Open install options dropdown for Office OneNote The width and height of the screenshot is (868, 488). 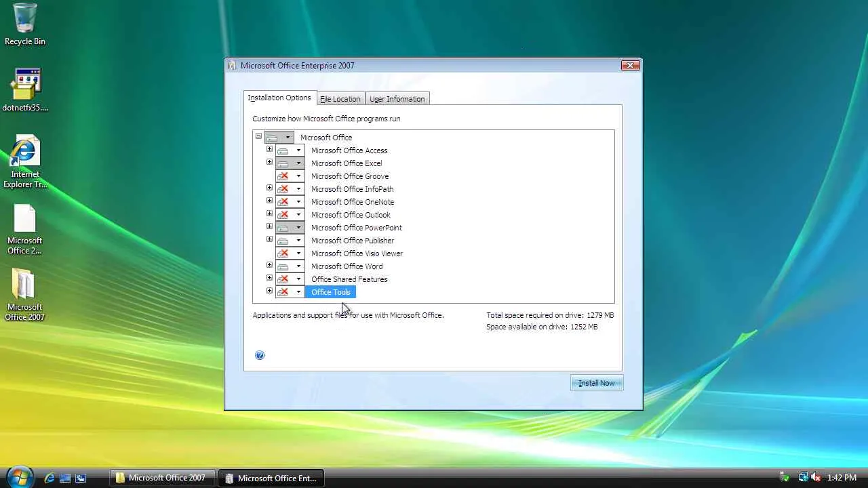pos(290,202)
